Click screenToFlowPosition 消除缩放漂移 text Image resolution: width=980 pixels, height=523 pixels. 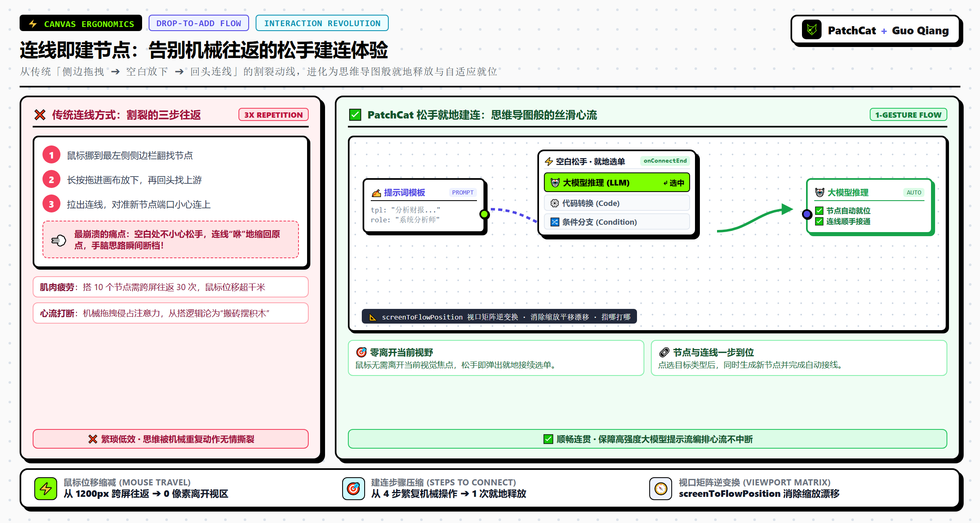(759, 494)
